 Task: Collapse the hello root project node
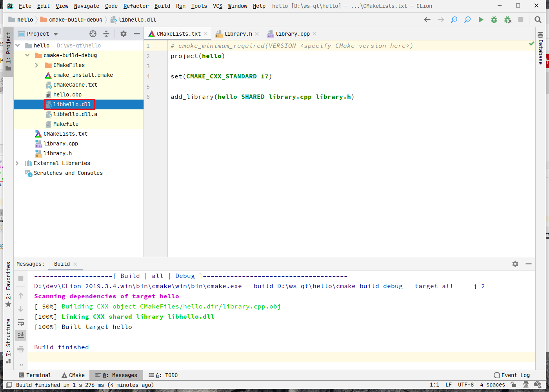point(18,45)
